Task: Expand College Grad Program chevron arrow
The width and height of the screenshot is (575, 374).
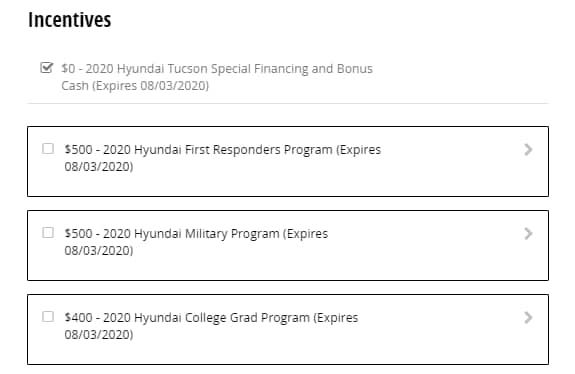Action: (528, 318)
